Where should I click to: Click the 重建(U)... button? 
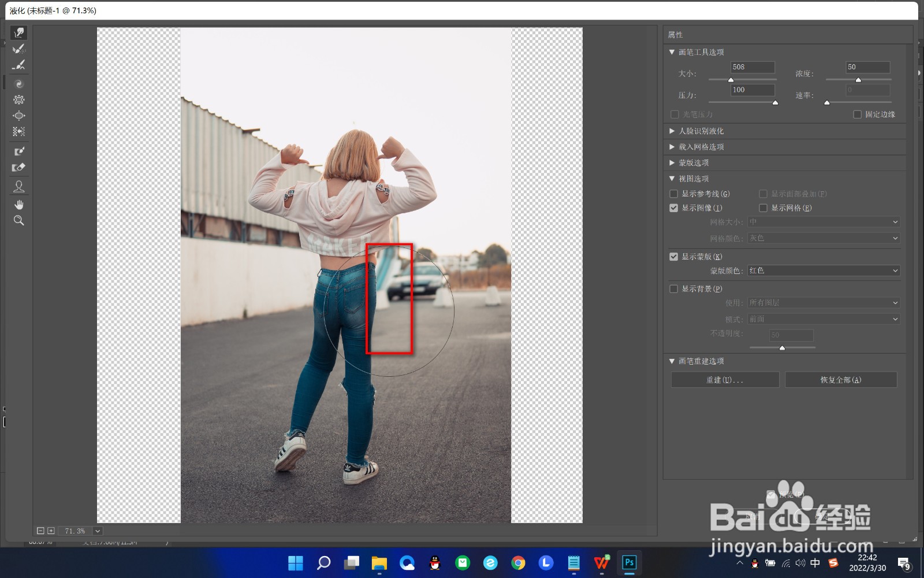(725, 380)
